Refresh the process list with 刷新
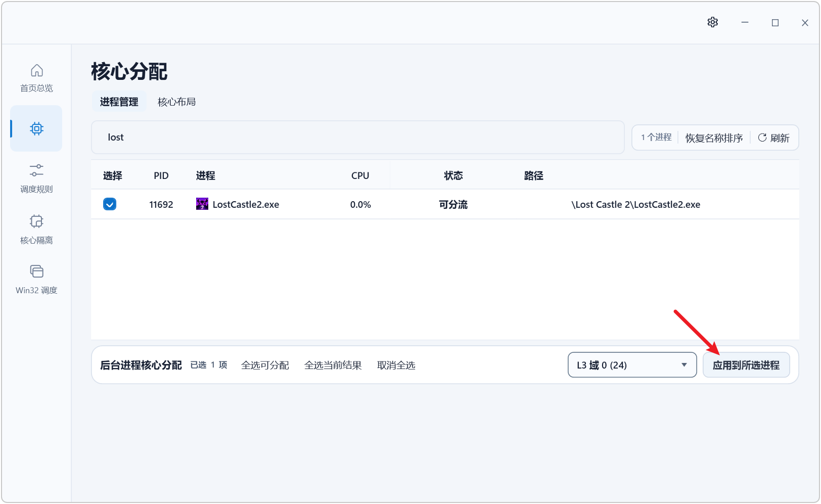This screenshot has height=504, width=821. 773,138
